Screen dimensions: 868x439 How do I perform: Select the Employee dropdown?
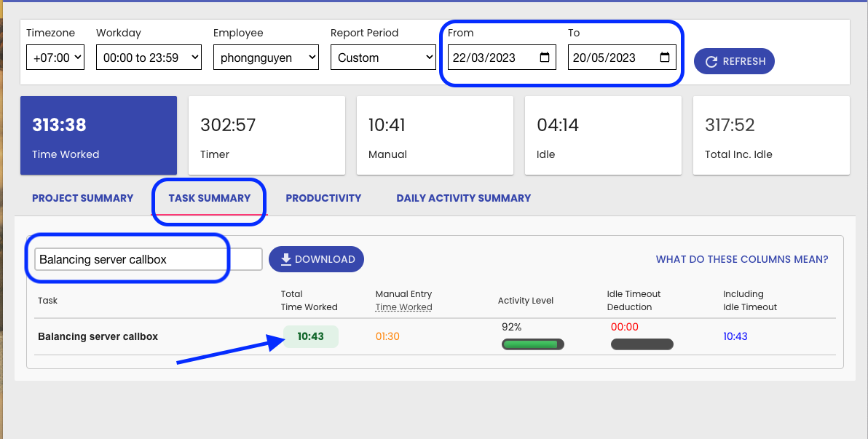tap(266, 58)
